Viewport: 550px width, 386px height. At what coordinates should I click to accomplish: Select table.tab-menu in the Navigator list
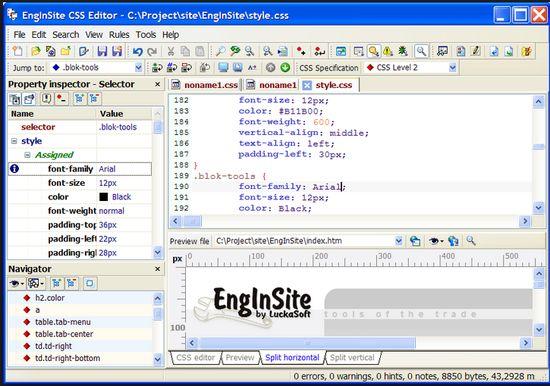tap(63, 322)
